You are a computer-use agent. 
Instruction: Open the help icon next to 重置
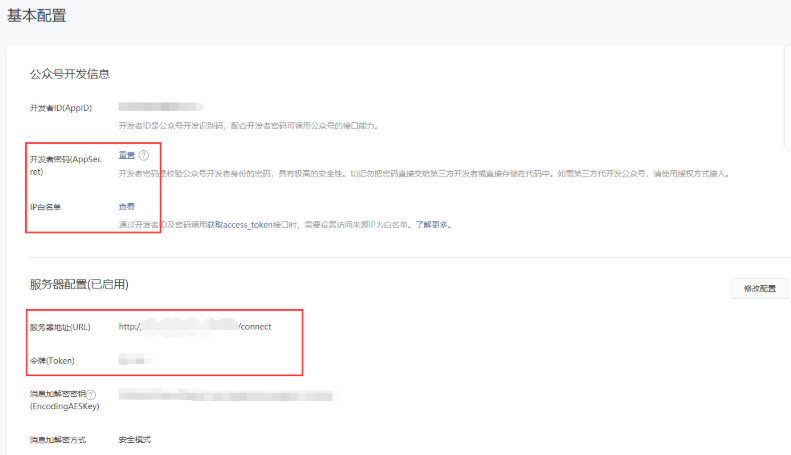click(144, 155)
